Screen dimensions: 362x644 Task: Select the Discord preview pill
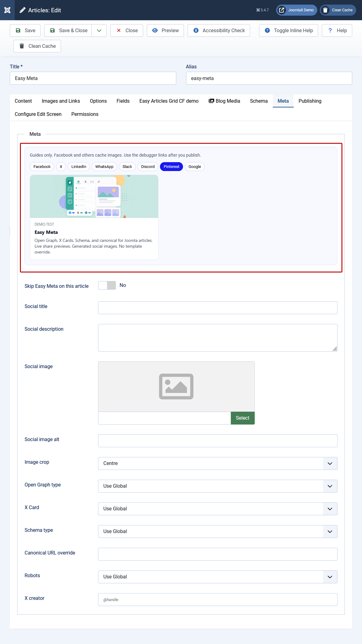coord(148,167)
